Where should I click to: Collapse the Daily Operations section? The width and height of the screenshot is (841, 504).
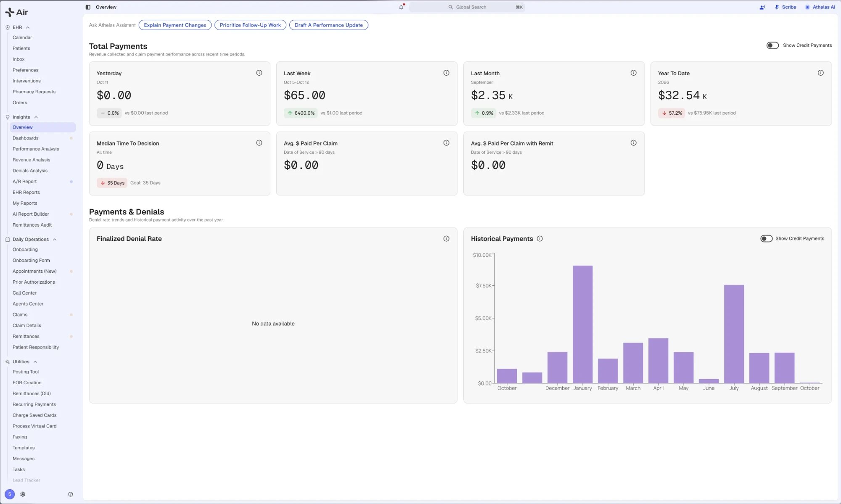click(x=55, y=240)
